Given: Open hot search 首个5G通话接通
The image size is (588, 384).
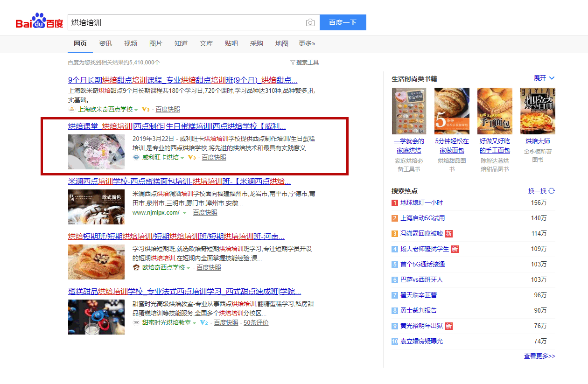Looking at the screenshot, I should pos(423,265).
